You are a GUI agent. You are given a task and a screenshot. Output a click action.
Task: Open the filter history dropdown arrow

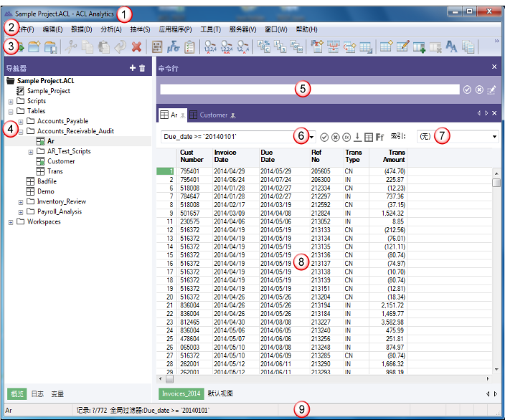click(312, 136)
